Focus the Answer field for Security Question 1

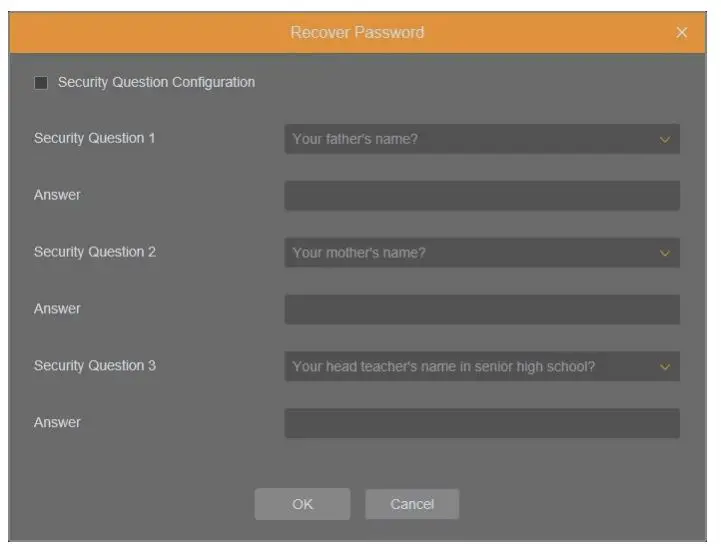pyautogui.click(x=481, y=196)
